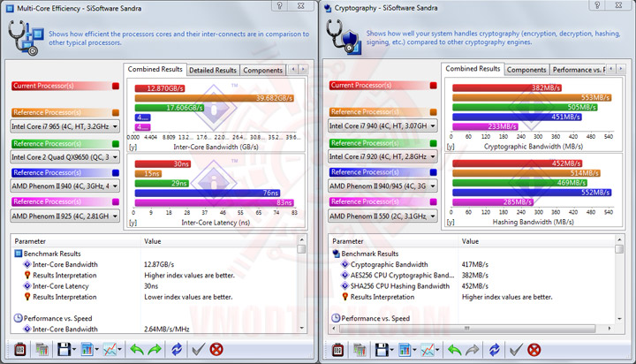
Task: Click red cancel icon in Multi-Core Efficiency window
Action: click(x=216, y=349)
